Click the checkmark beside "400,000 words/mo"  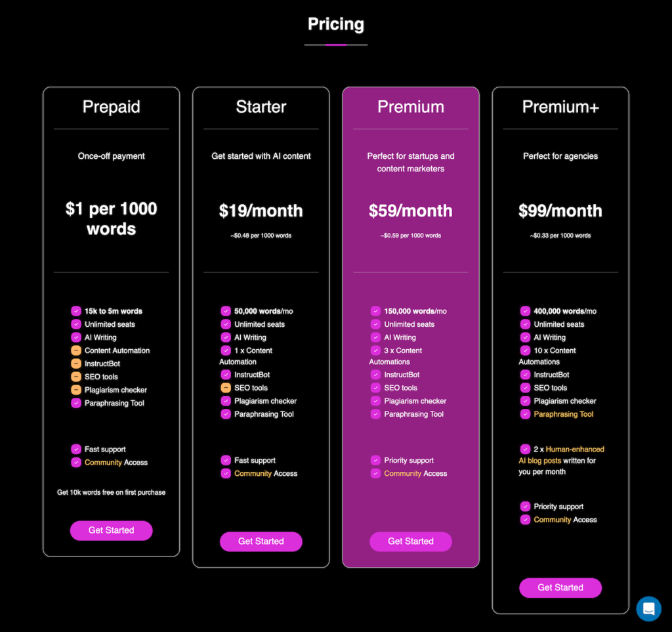click(525, 311)
